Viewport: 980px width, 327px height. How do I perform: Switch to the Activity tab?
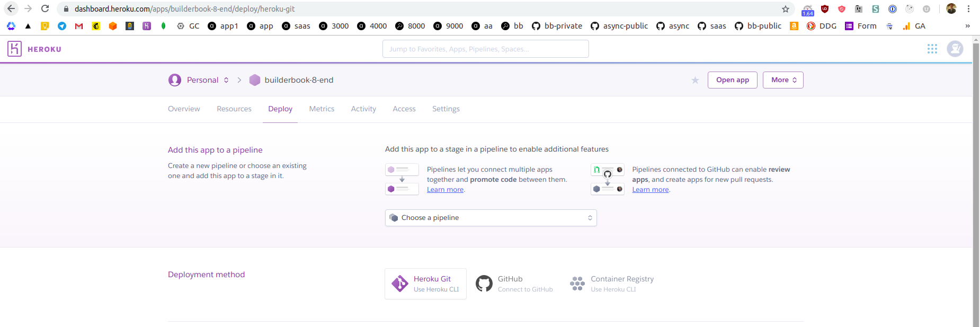tap(363, 109)
